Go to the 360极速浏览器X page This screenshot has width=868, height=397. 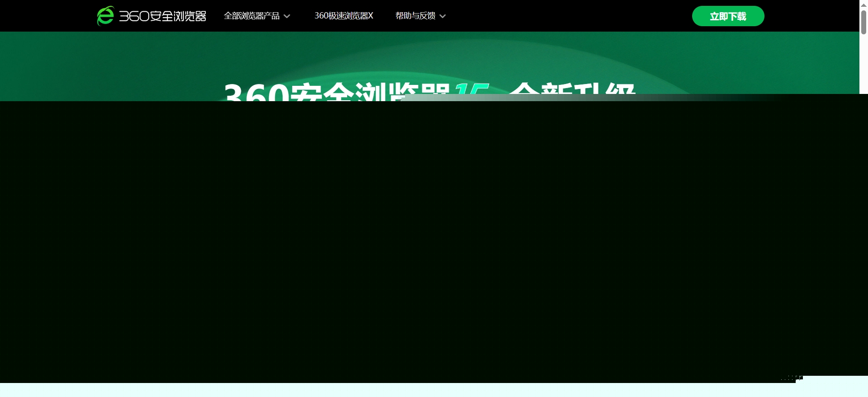[x=344, y=16]
